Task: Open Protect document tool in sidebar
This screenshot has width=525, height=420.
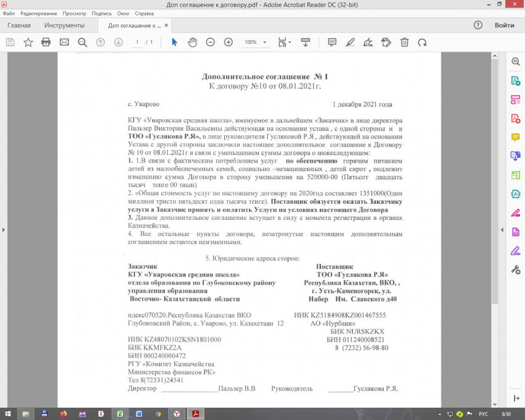Action: 515,232
